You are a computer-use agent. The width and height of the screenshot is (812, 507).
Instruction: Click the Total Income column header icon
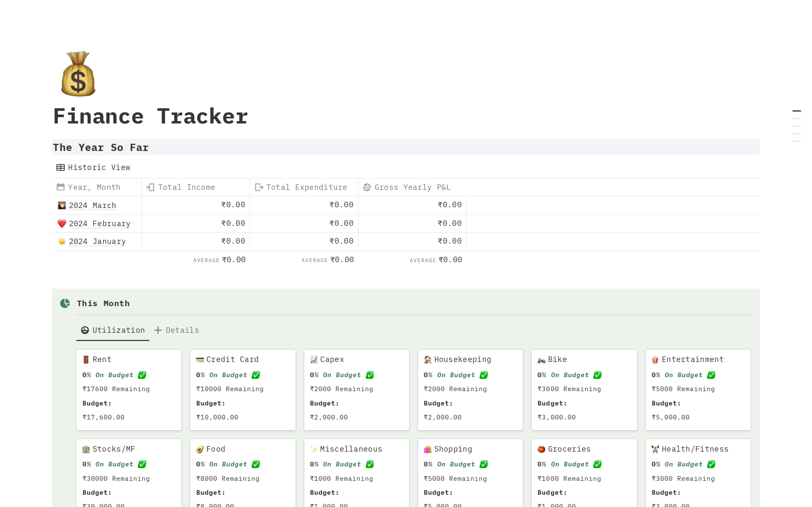click(151, 187)
